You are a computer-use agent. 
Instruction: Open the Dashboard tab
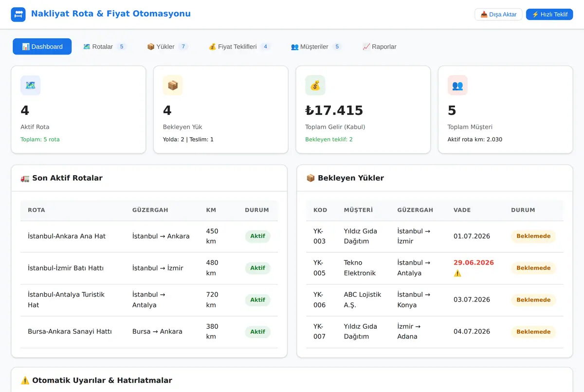(42, 47)
